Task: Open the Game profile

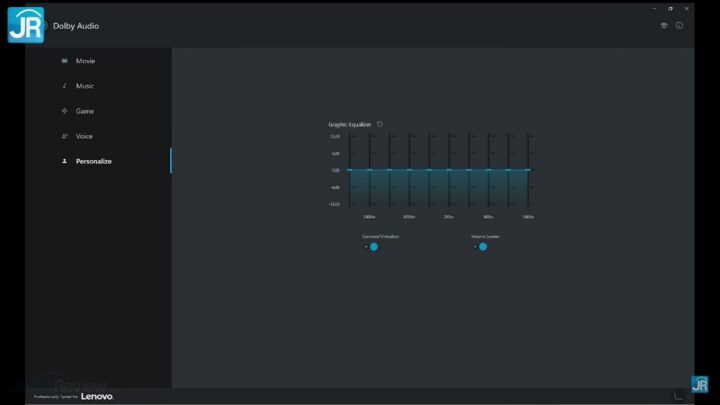Action: (85, 111)
